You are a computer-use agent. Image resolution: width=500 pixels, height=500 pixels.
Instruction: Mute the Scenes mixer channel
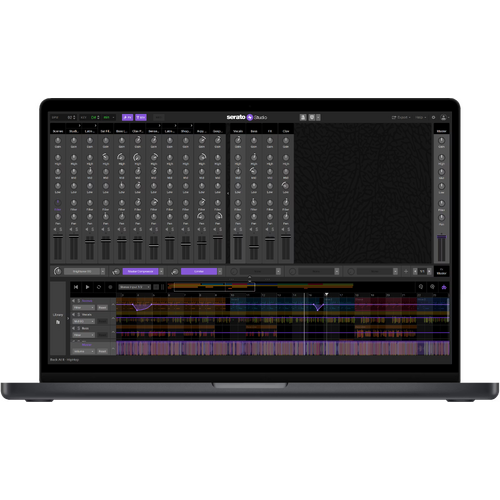[55, 229]
